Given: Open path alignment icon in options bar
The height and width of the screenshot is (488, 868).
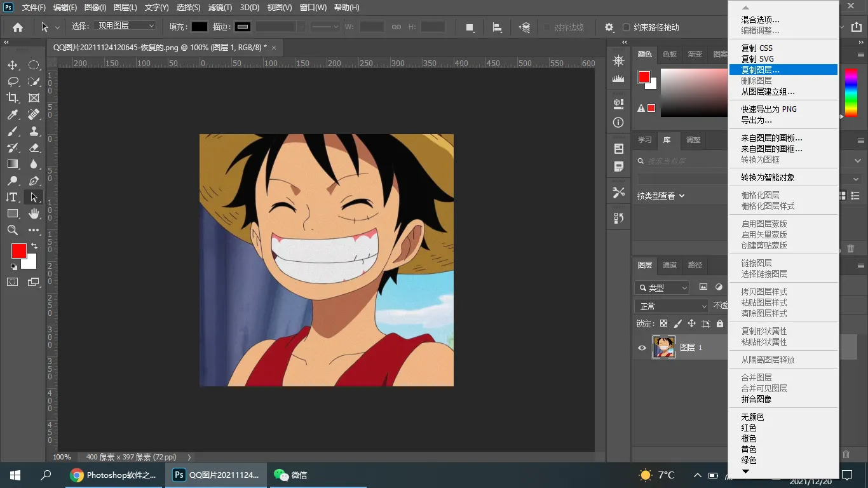Looking at the screenshot, I should tap(498, 27).
